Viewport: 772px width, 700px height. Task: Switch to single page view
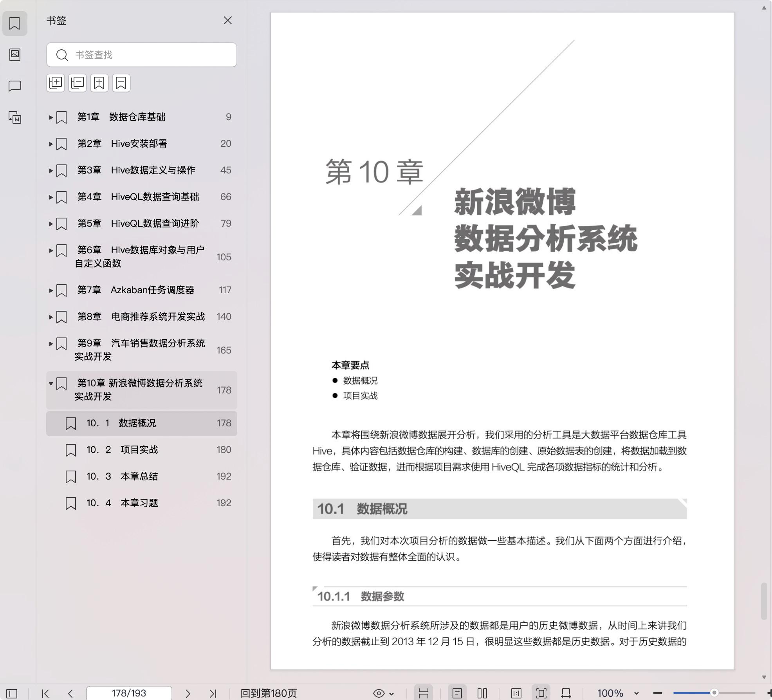457,693
